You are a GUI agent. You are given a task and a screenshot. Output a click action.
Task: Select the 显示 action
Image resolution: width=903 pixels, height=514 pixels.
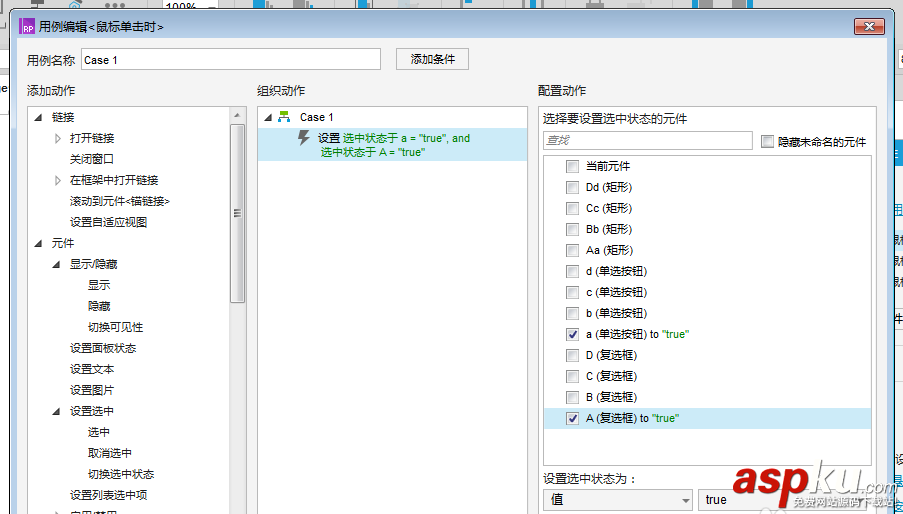[x=99, y=285]
